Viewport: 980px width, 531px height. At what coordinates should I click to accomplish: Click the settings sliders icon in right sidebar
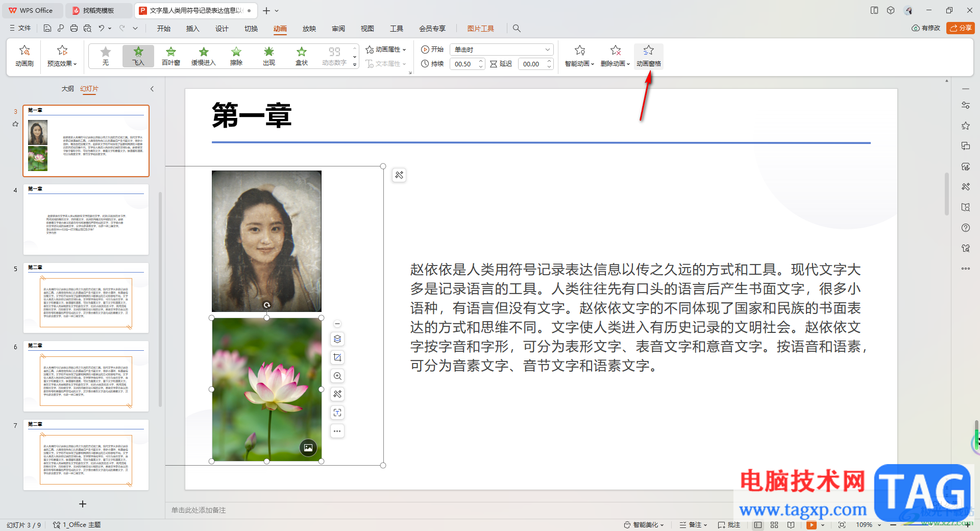[x=966, y=105]
